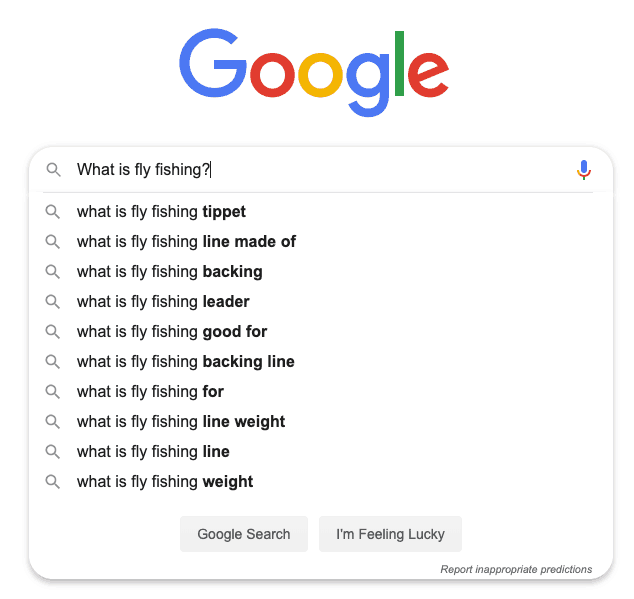Viewport: 634px width, 599px height.
Task: Pick the suggestion 'what is fly fishing for'
Action: [x=150, y=392]
